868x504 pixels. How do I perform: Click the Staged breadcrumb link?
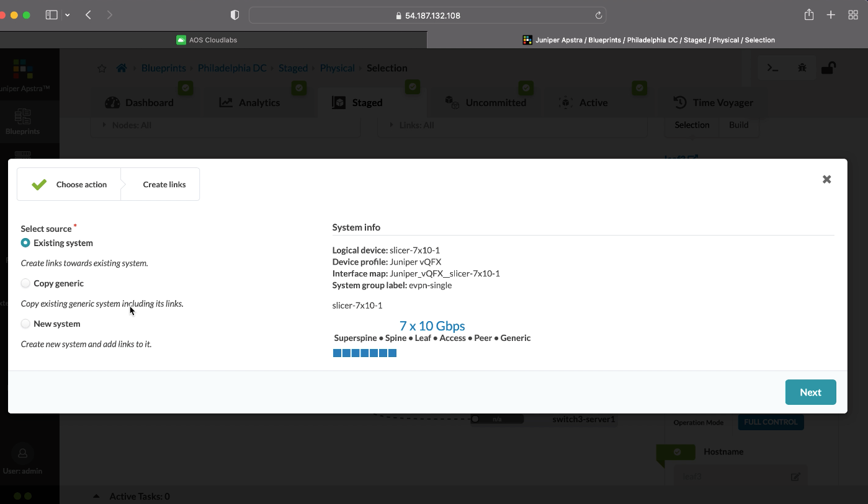(x=293, y=68)
